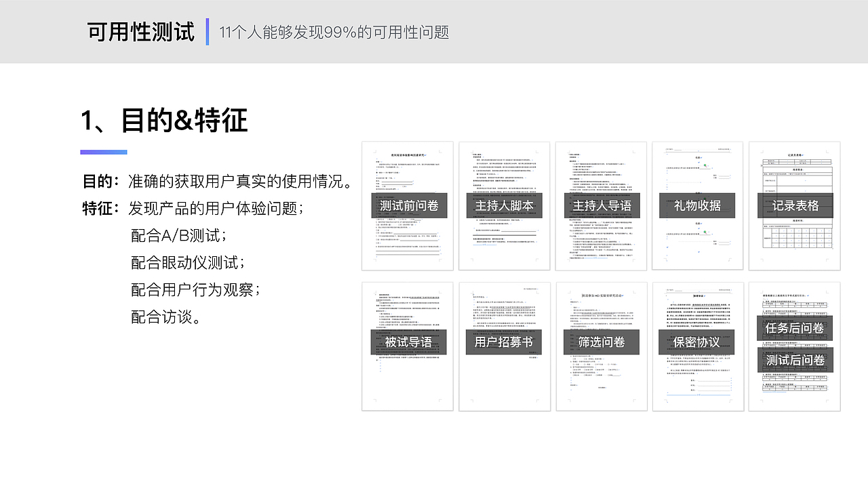
Task: Select subtitle 11个人能够发现99%的可用性问题
Action: (x=334, y=33)
